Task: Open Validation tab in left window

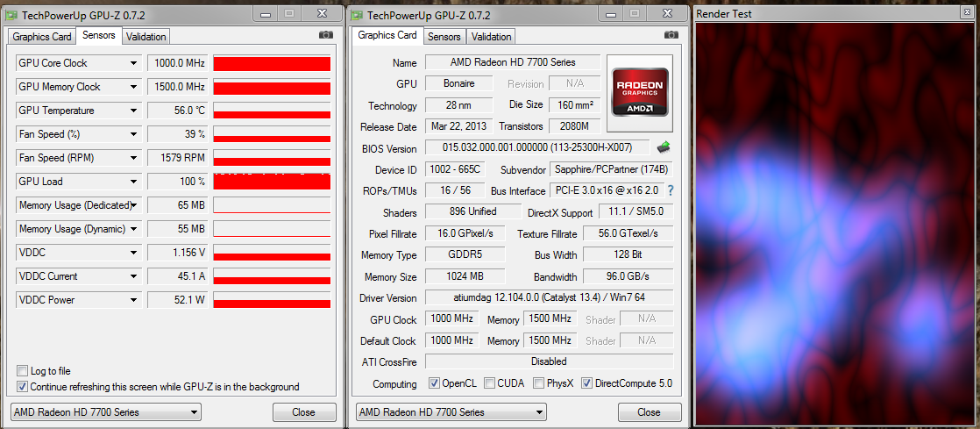Action: tap(146, 37)
